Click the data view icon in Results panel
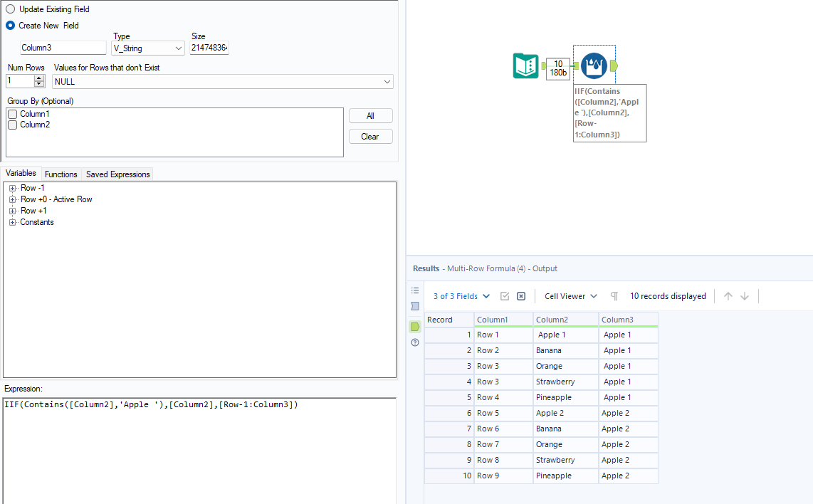The image size is (813, 504). click(x=415, y=306)
